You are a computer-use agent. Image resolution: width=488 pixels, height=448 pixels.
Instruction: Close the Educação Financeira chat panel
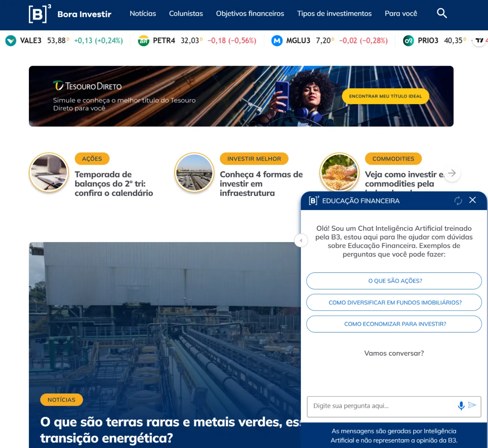pyautogui.click(x=473, y=200)
